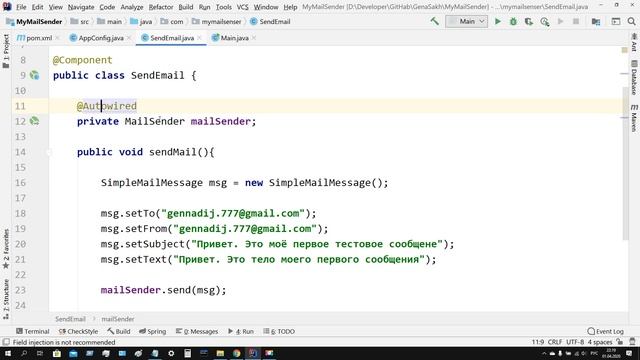Image resolution: width=640 pixels, height=360 pixels.
Task: Toggle the read-only lock icon in status bar
Action: click(x=620, y=342)
